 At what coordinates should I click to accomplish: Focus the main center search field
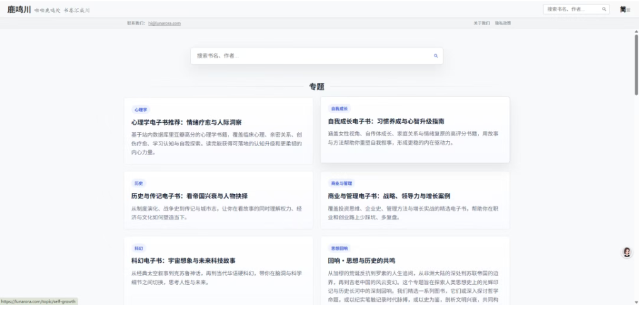317,56
